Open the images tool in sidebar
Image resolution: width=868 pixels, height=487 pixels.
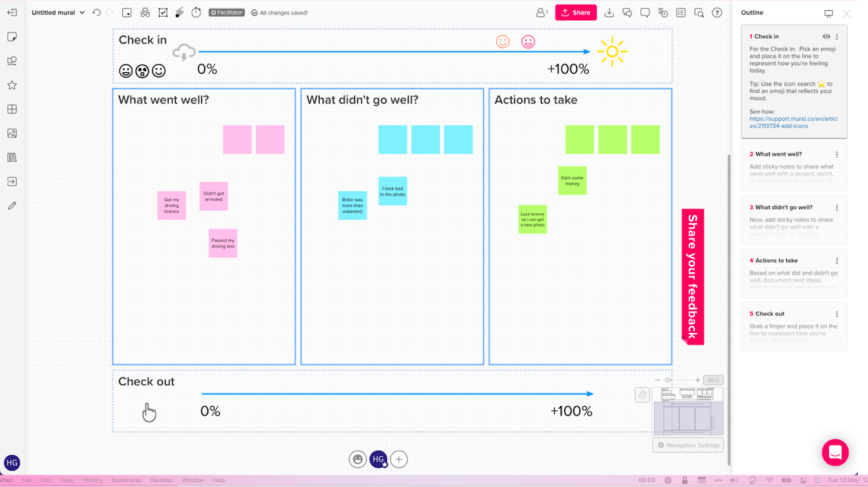(12, 133)
